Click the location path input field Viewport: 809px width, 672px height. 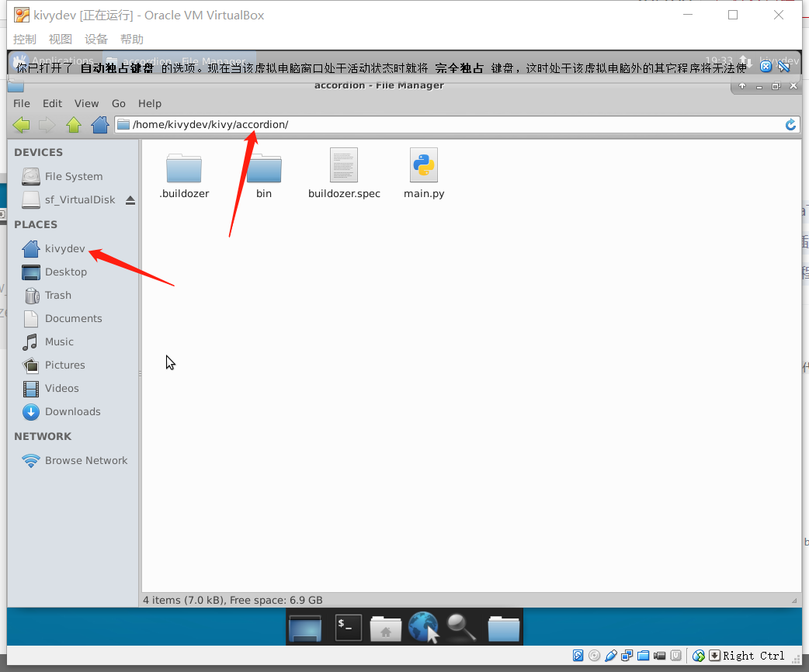457,124
